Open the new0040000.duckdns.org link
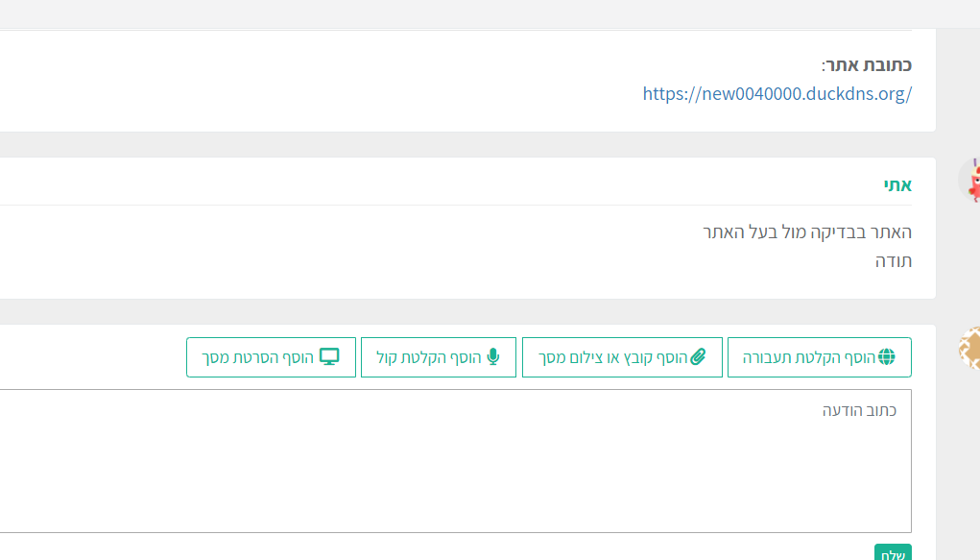This screenshot has width=980, height=560. coord(777,94)
